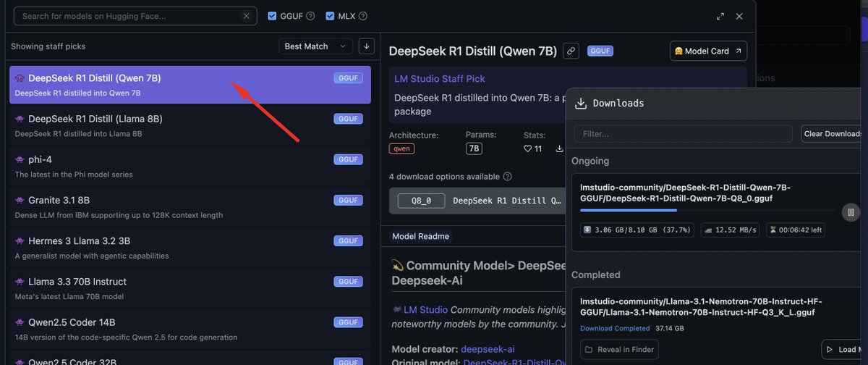Click the downloads count icon under Stats
Screen dimensions: 868x365
pyautogui.click(x=559, y=149)
